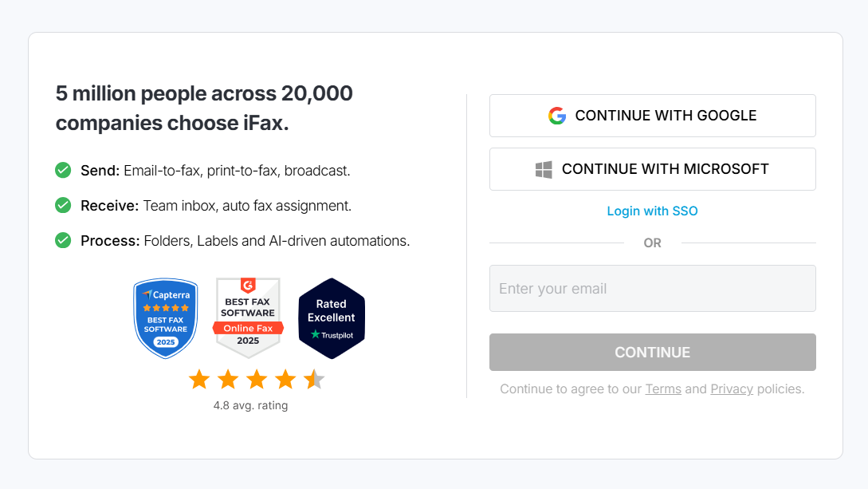Click the G2 Best Fax Software badge
This screenshot has width=868, height=489.
pos(248,317)
